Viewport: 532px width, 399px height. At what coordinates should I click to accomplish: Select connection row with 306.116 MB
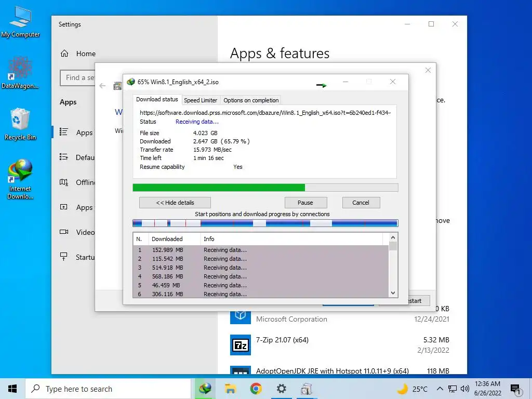point(261,294)
